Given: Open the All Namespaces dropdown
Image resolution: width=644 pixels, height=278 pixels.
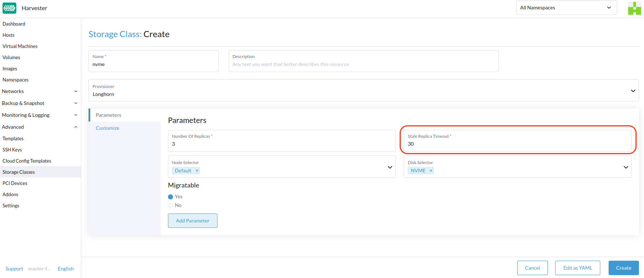Looking at the screenshot, I should pyautogui.click(x=566, y=8).
